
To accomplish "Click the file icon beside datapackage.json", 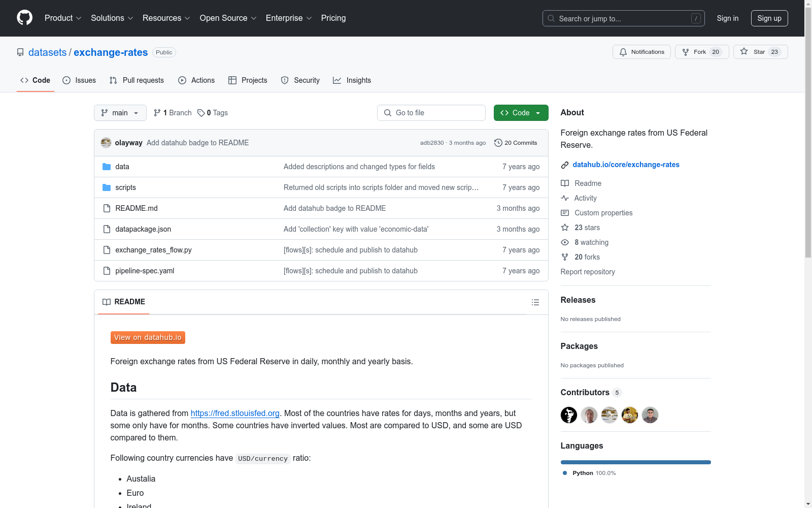I will 107,229.
